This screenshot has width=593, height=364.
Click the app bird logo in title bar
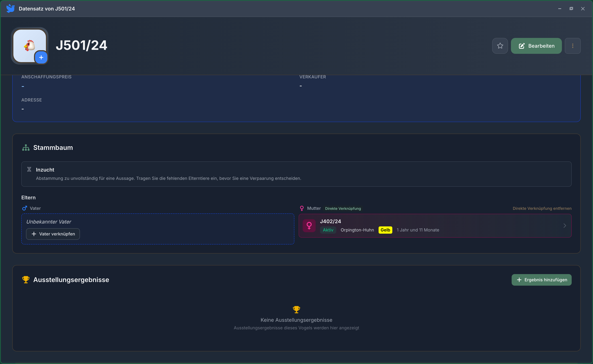(x=10, y=9)
